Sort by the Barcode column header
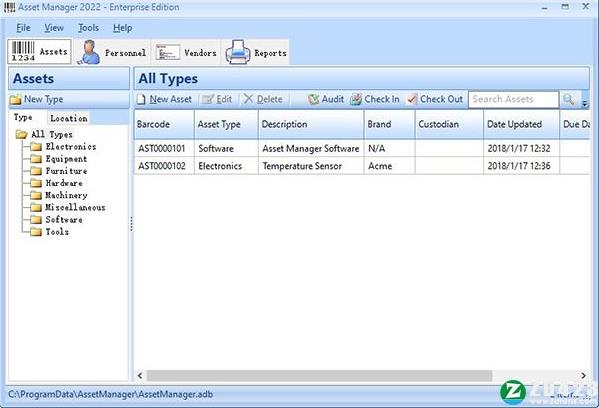The image size is (599, 408). pyautogui.click(x=164, y=124)
